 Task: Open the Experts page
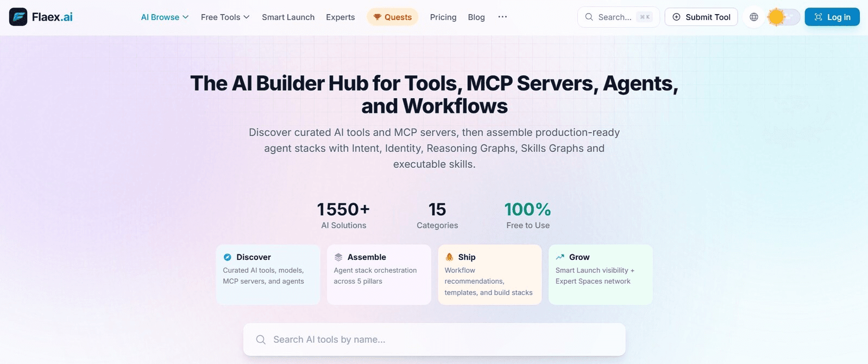[x=340, y=17]
